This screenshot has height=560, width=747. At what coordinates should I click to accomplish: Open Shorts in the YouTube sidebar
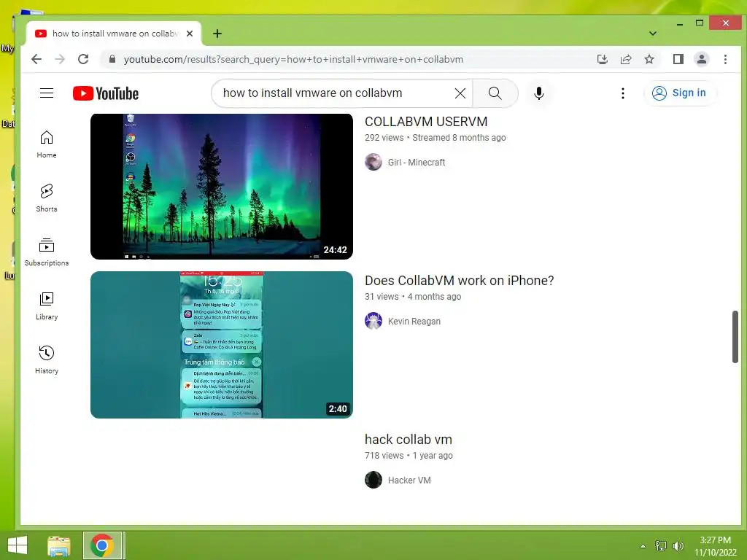click(47, 198)
